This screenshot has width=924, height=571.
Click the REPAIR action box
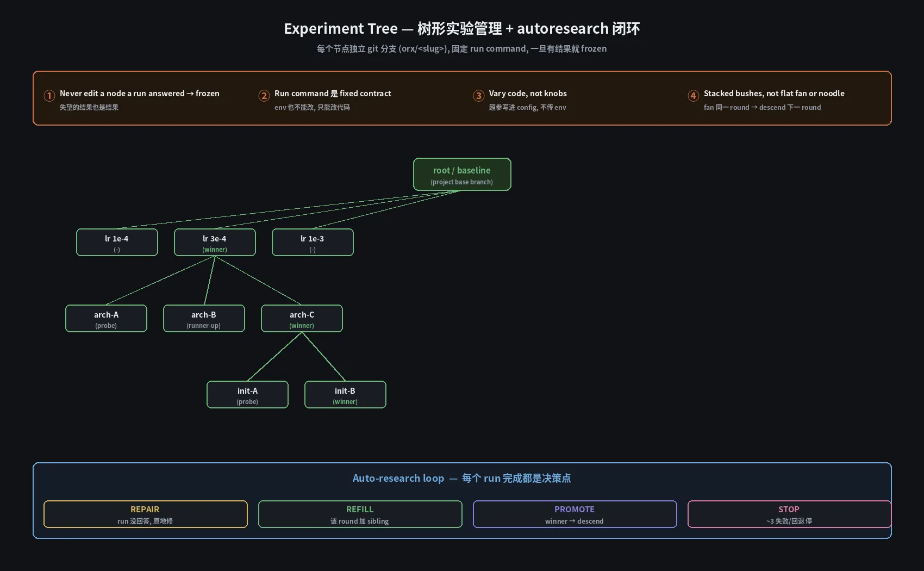pos(146,514)
